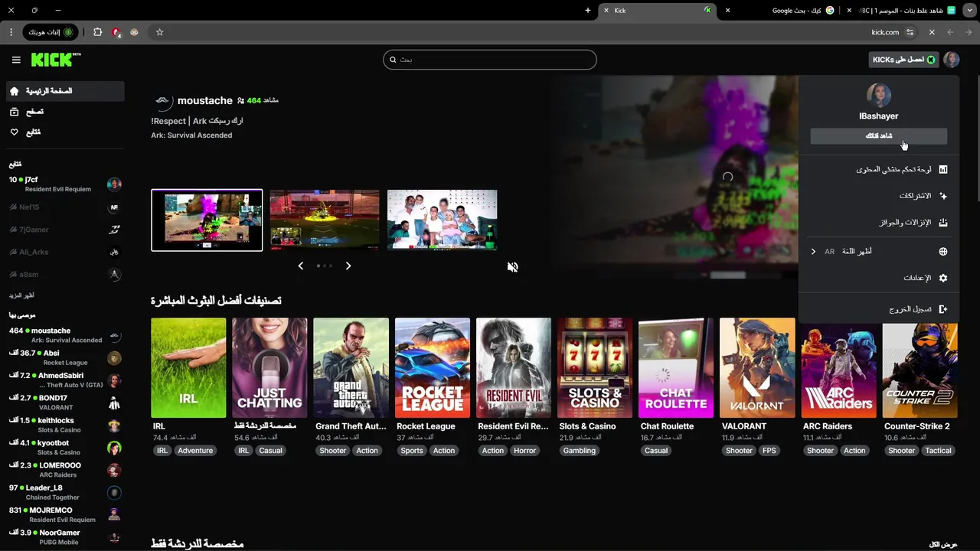
Task: Open the Rocket League category card
Action: click(432, 368)
